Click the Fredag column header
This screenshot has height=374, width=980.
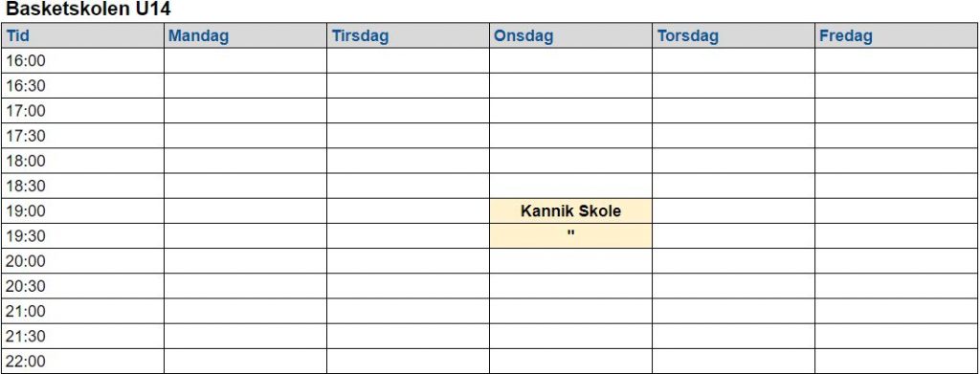897,35
